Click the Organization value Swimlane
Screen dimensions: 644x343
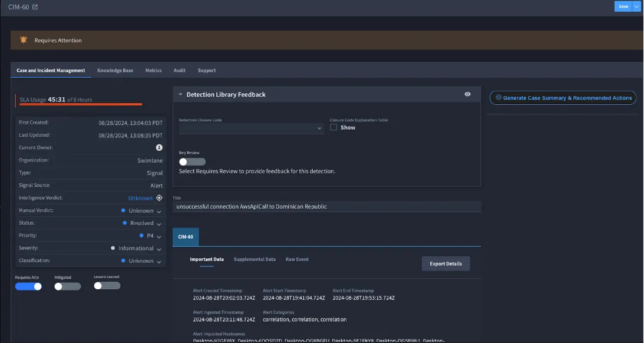150,161
